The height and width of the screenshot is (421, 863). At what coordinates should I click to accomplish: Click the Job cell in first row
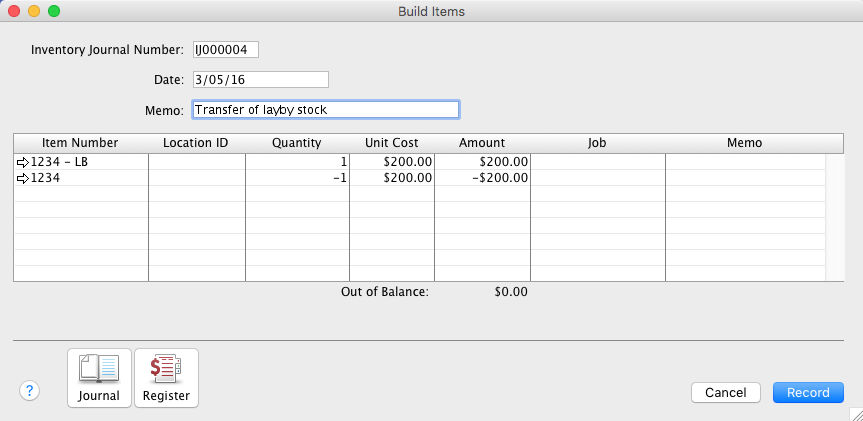597,162
